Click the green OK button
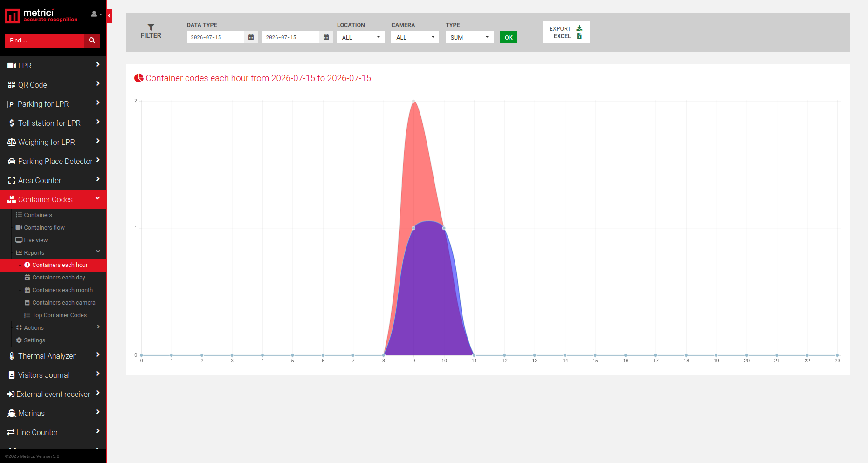 (509, 37)
